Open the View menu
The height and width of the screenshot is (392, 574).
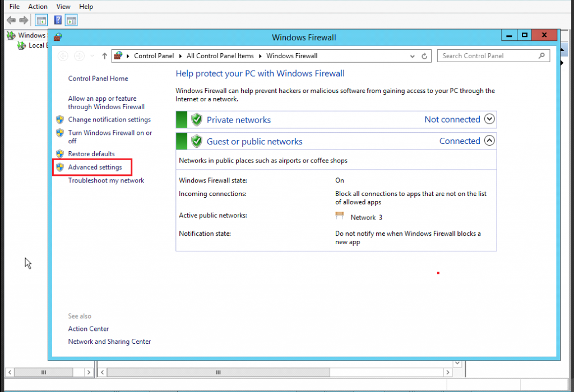63,7
